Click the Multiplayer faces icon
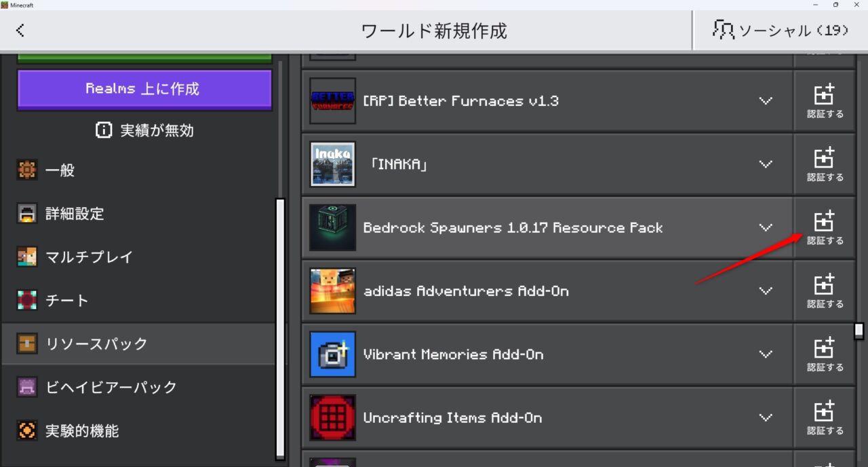The width and height of the screenshot is (868, 467). pyautogui.click(x=27, y=257)
